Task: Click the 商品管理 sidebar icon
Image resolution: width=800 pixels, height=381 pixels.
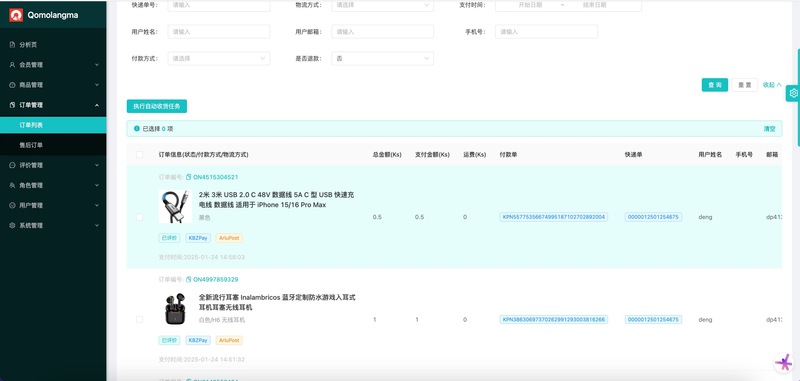Action: [x=12, y=85]
